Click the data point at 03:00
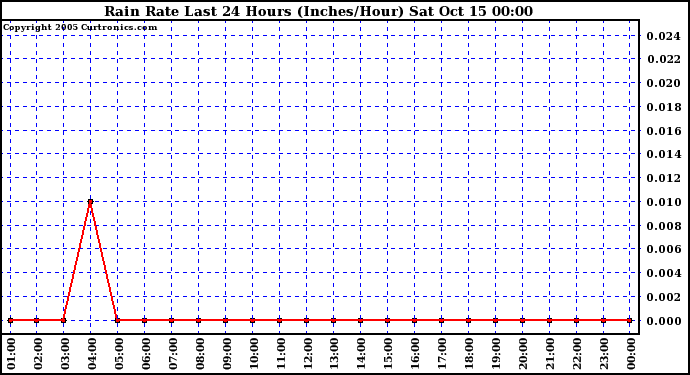 [63, 320]
